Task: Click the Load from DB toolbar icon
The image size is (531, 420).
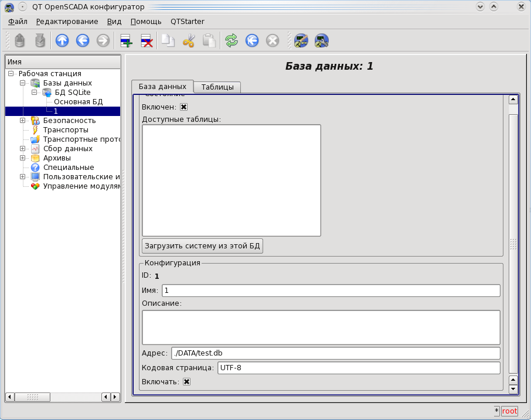Action: pos(20,40)
